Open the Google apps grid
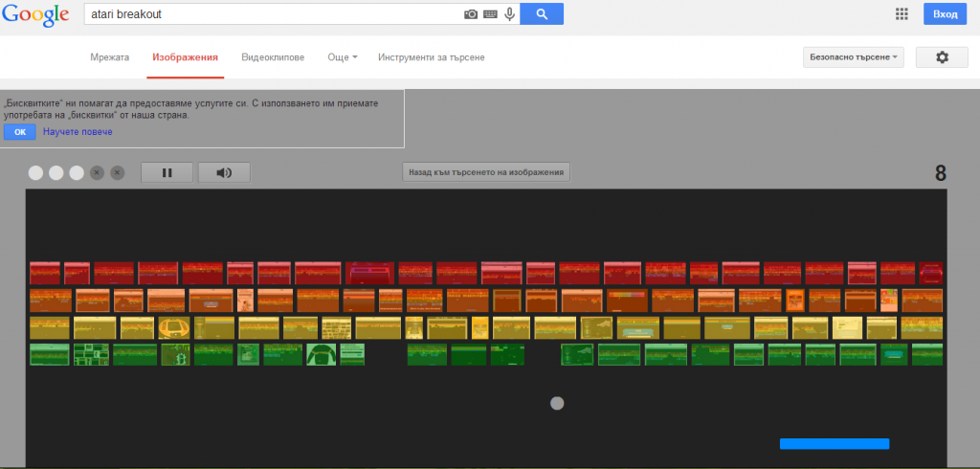 (902, 13)
